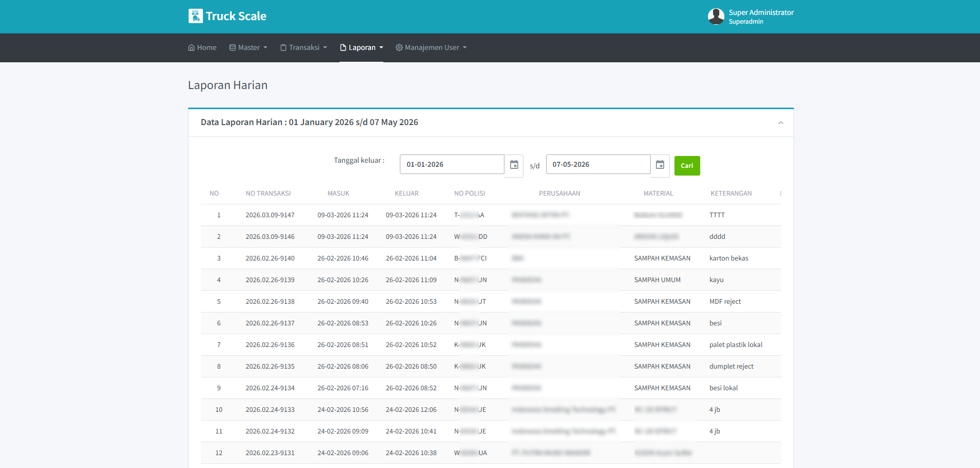This screenshot has height=468, width=980.
Task: Open the Laporan dropdown menu
Action: pyautogui.click(x=361, y=47)
